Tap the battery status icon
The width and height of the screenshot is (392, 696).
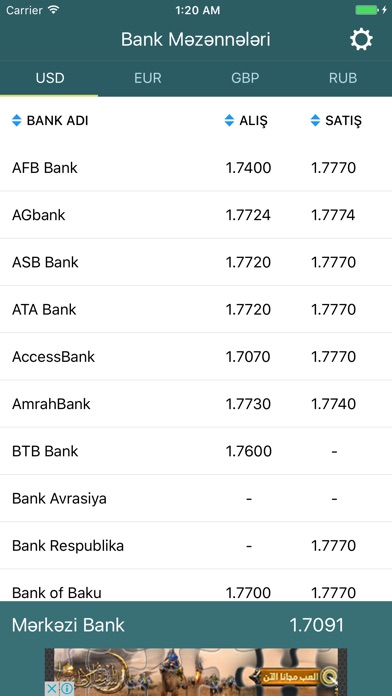(369, 10)
